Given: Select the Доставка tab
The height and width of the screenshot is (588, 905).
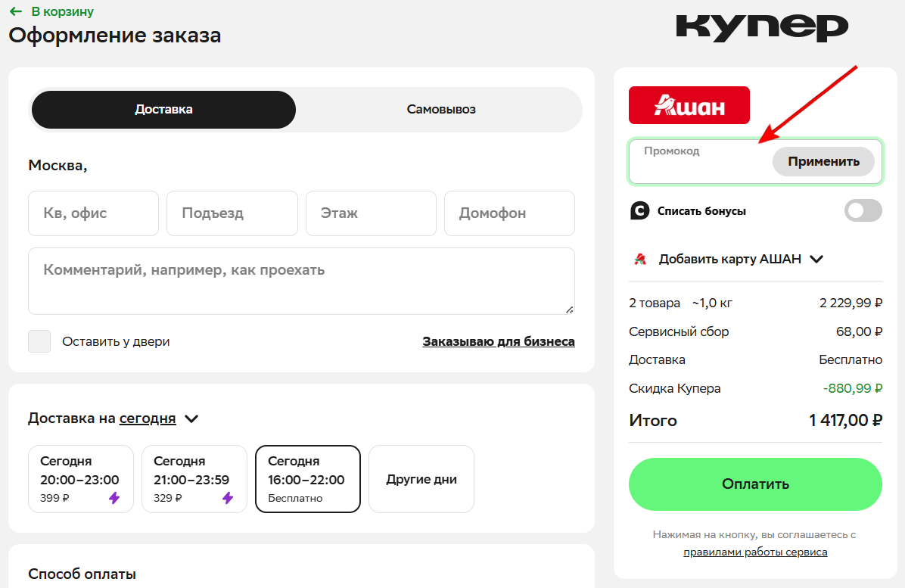Looking at the screenshot, I should coord(163,110).
